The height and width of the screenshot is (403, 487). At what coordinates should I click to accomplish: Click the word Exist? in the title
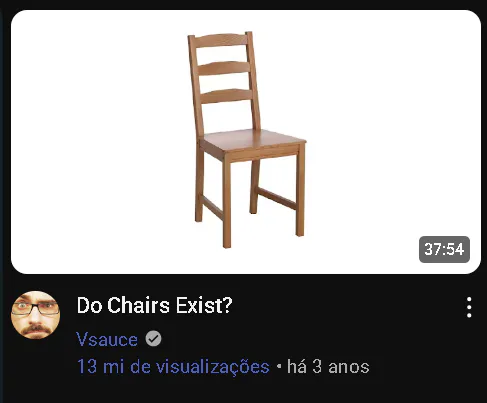pos(204,305)
